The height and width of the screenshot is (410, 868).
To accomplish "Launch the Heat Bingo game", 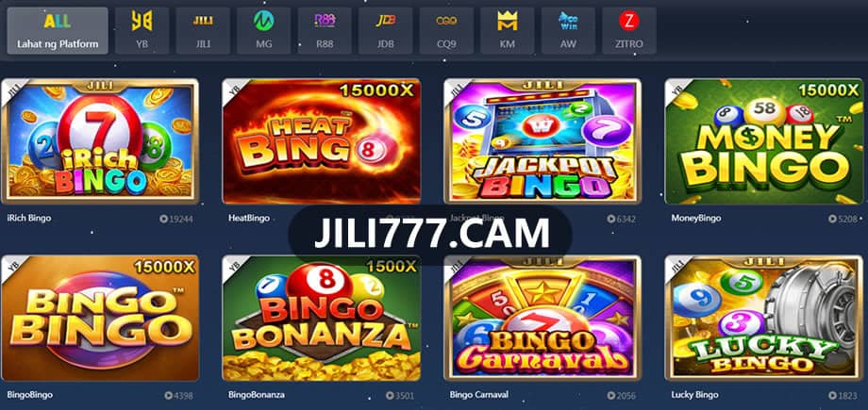I will [321, 141].
